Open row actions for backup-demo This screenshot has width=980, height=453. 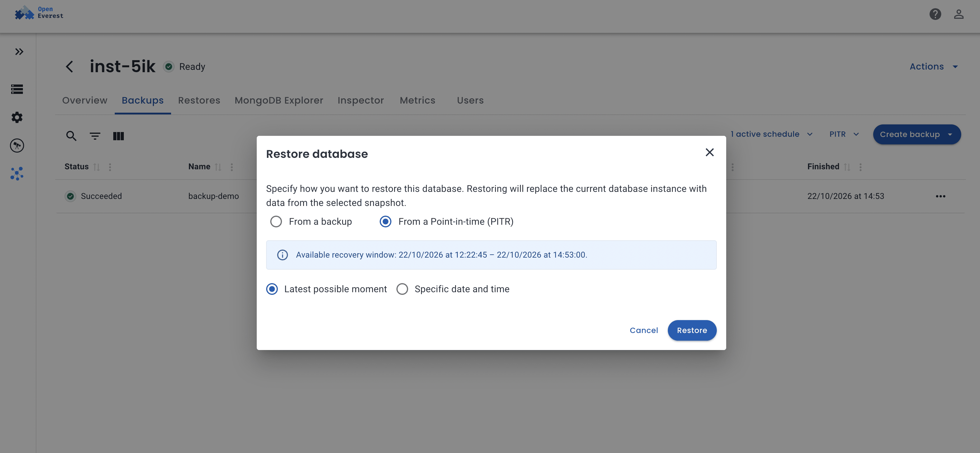pos(940,196)
